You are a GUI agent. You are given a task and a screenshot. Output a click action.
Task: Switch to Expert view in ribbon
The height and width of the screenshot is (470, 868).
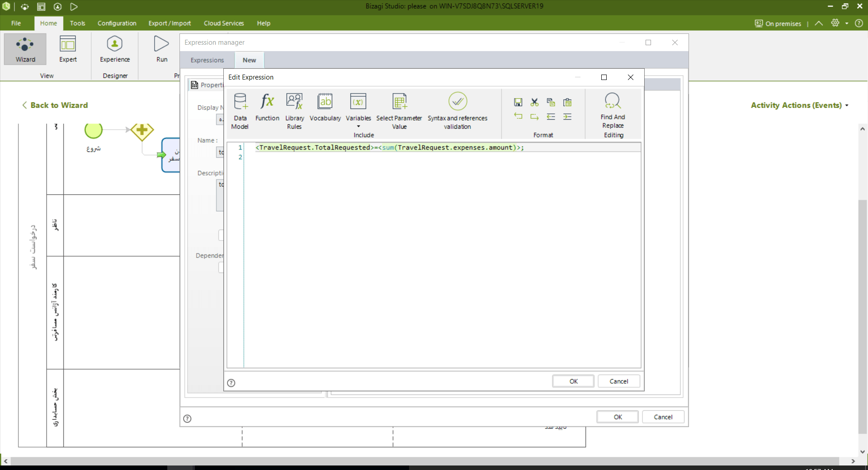click(x=68, y=49)
